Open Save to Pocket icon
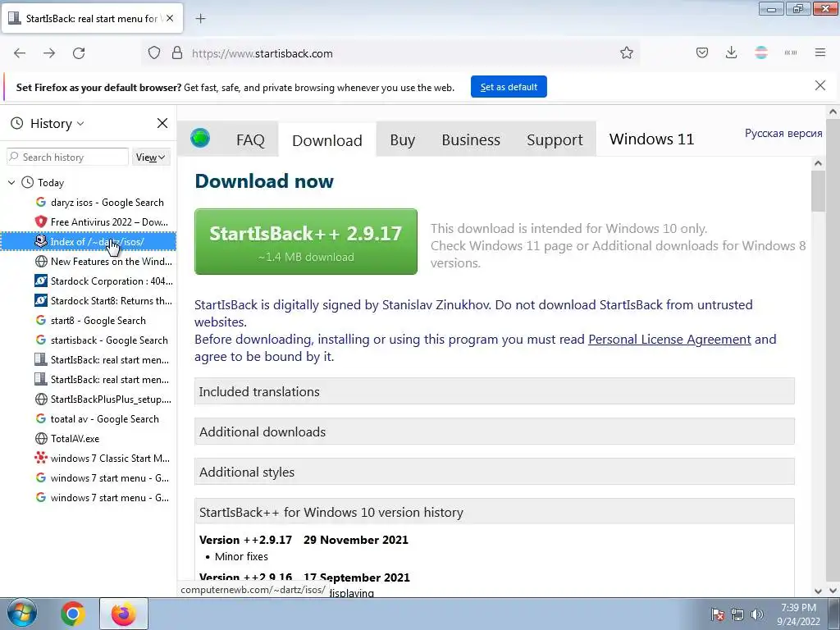This screenshot has height=630, width=840. (702, 52)
